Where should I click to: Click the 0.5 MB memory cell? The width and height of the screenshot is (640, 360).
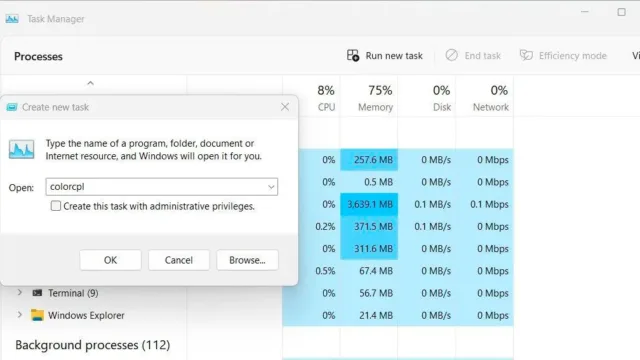[369, 182]
